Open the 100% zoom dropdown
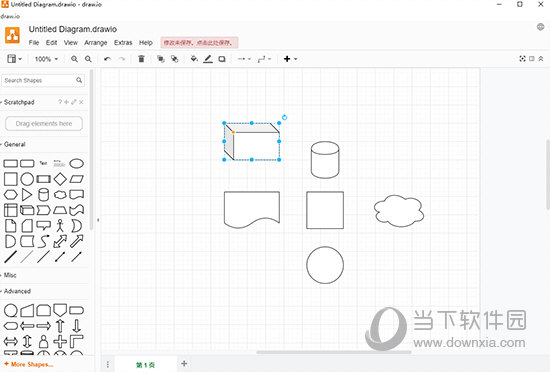 click(x=46, y=59)
